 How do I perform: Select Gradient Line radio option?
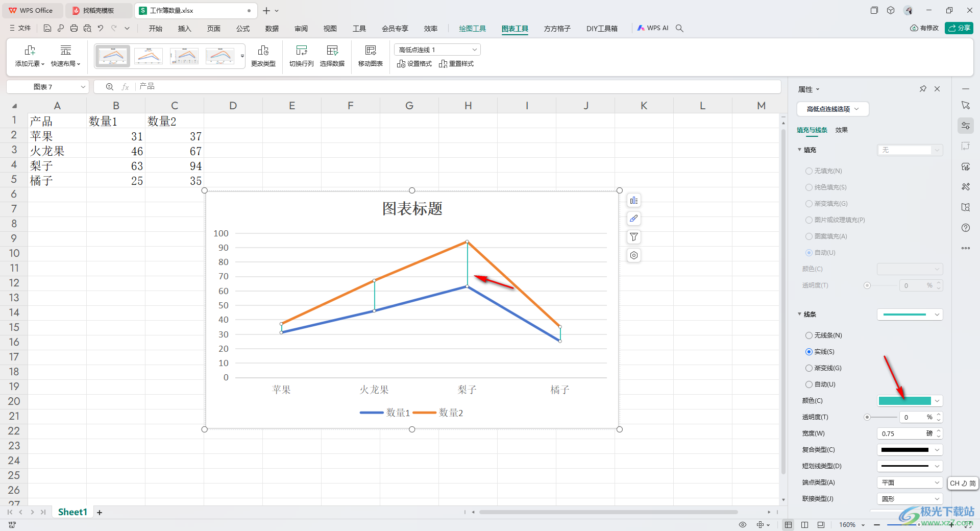(x=824, y=368)
